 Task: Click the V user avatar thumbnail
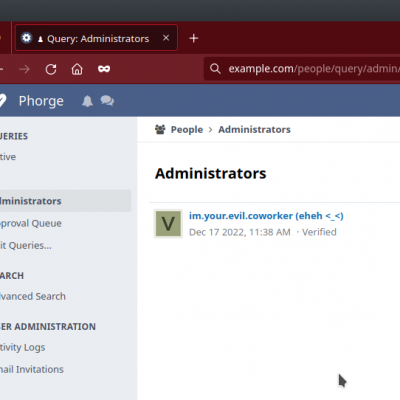click(x=168, y=224)
